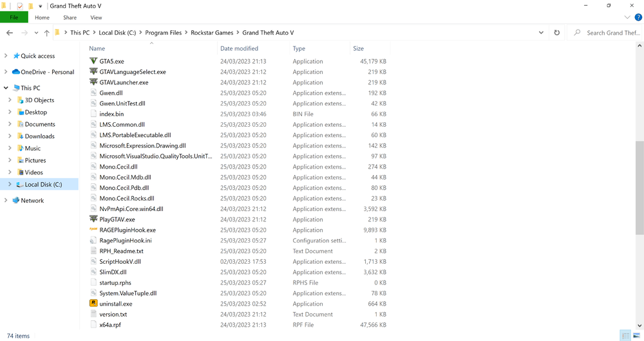Viewport: 644px width, 341px height.
Task: Open the File menu
Action: point(14,17)
